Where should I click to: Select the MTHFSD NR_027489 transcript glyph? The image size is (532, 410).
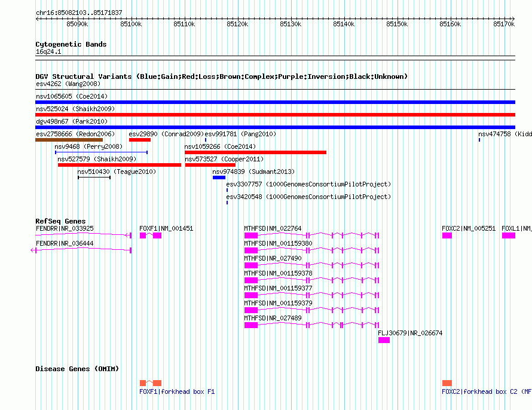[311, 325]
